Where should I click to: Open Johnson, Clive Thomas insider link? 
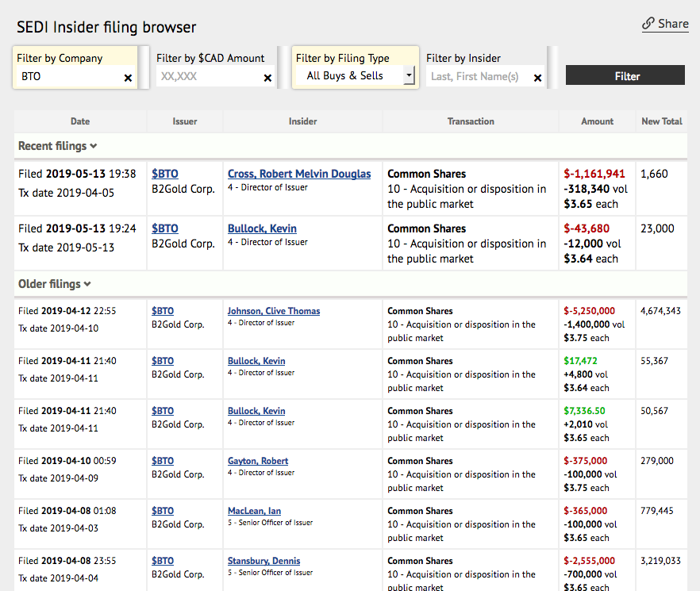tap(274, 311)
